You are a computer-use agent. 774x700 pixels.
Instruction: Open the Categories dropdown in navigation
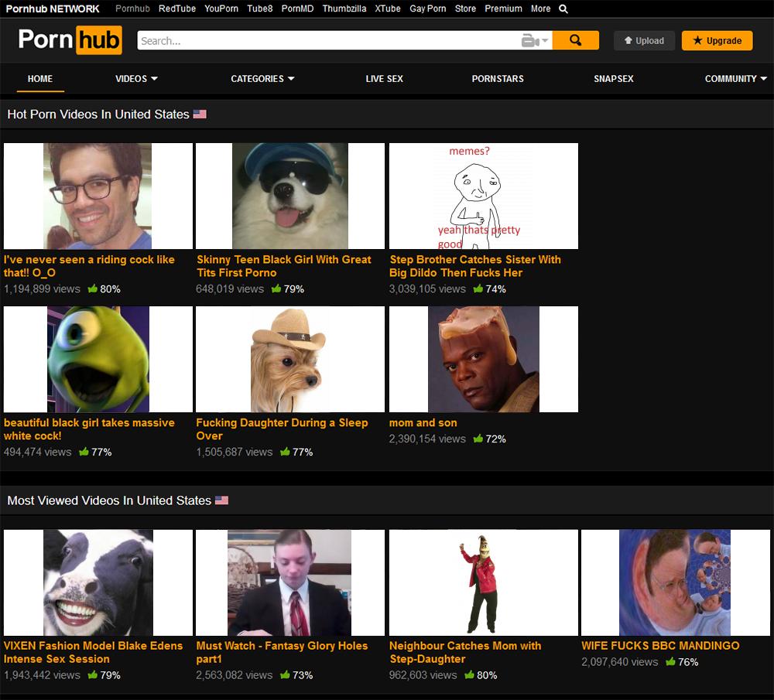click(262, 78)
